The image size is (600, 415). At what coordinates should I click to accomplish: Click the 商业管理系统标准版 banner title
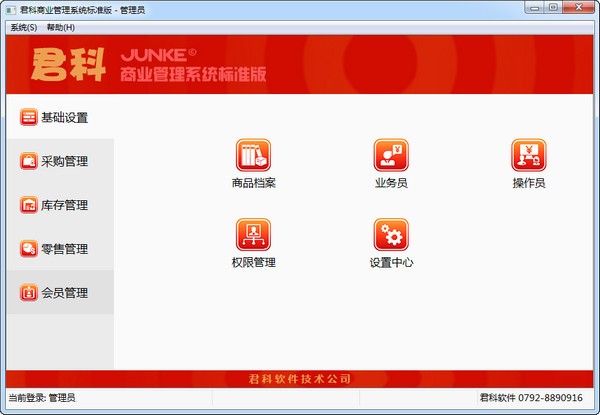[x=193, y=74]
